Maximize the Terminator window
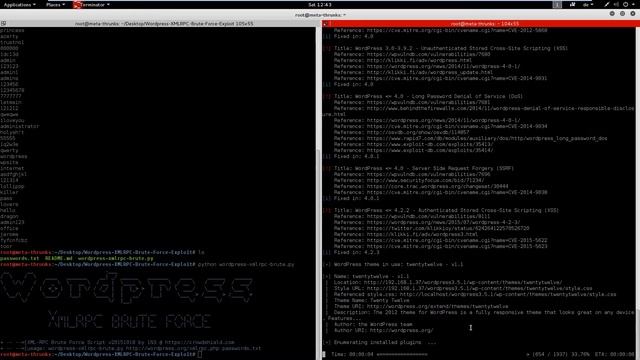 [x=622, y=13]
